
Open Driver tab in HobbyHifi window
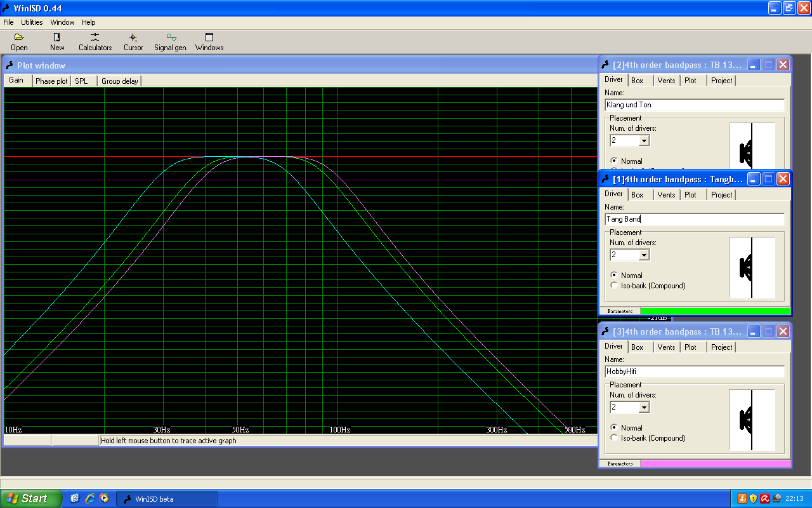(613, 346)
